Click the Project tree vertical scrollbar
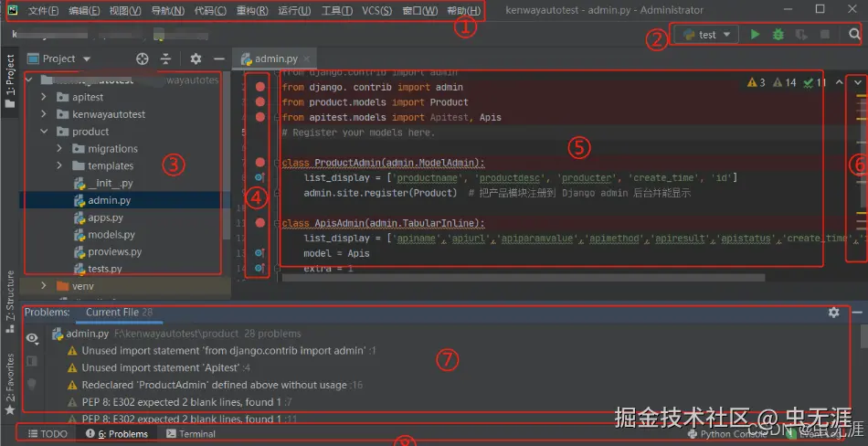868x446 pixels. click(x=227, y=155)
